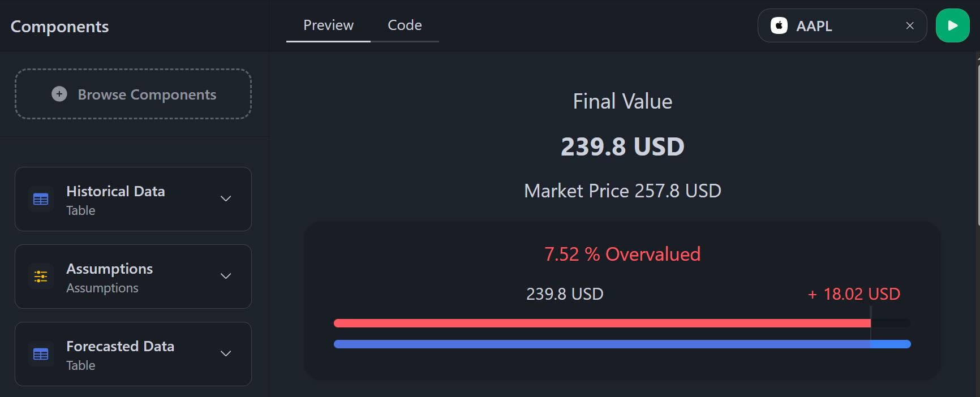Expand the Assumptions section
Viewport: 980px width, 397px height.
point(226,277)
